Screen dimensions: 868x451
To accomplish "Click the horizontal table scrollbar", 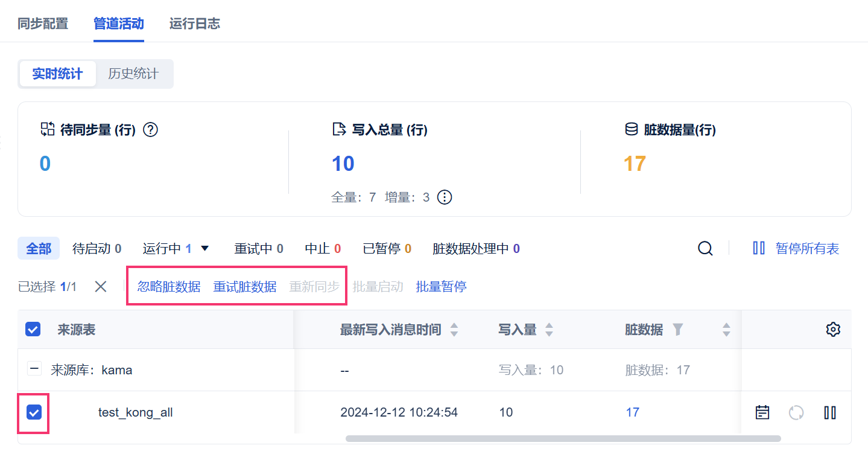I will coord(563,438).
